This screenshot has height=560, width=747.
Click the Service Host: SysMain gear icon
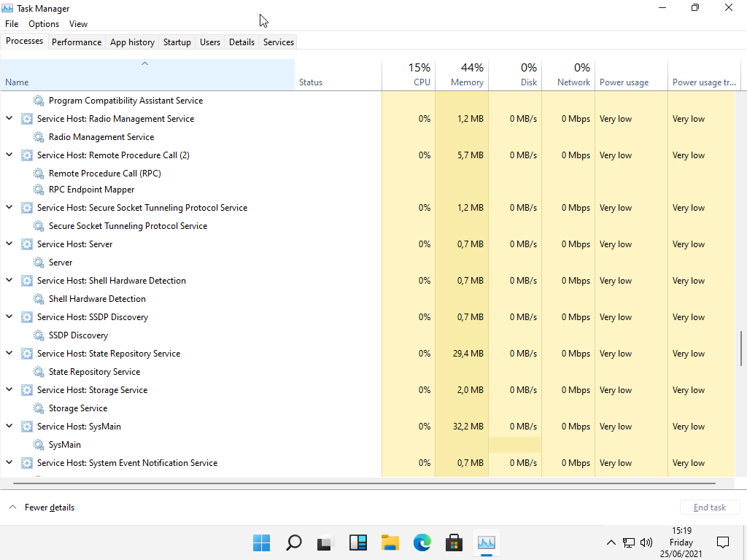(27, 427)
